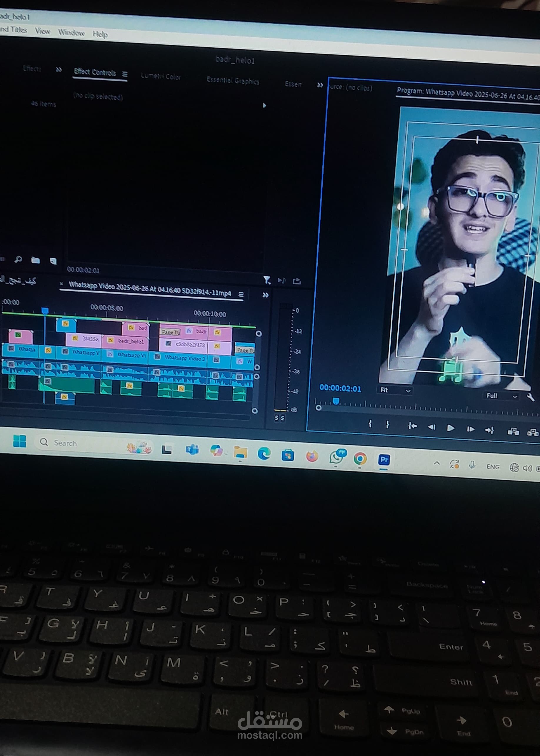Click the 00:00:05:00 timeline ruler mark
Screen dimensions: 540x756
tap(107, 308)
